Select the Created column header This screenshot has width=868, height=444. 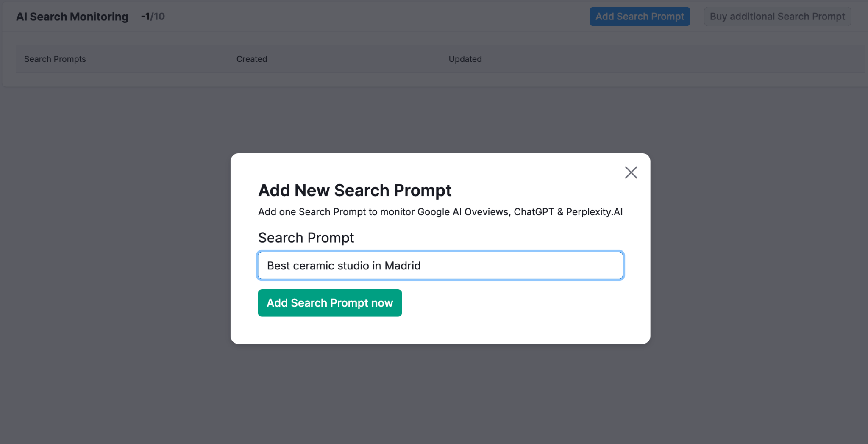252,59
